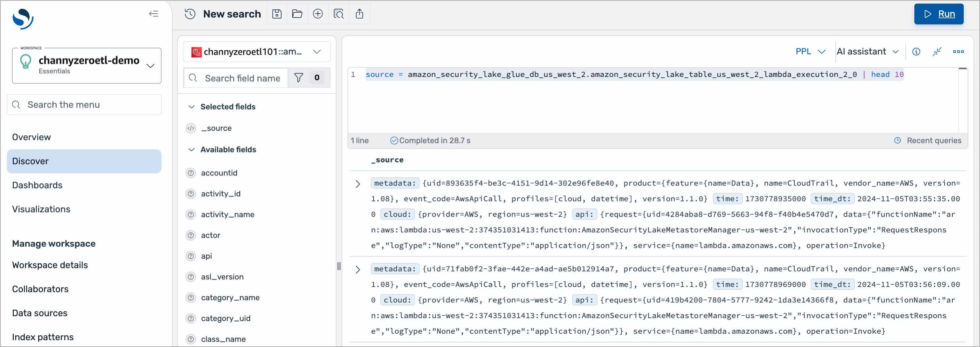Select the category_name field

[x=230, y=298]
